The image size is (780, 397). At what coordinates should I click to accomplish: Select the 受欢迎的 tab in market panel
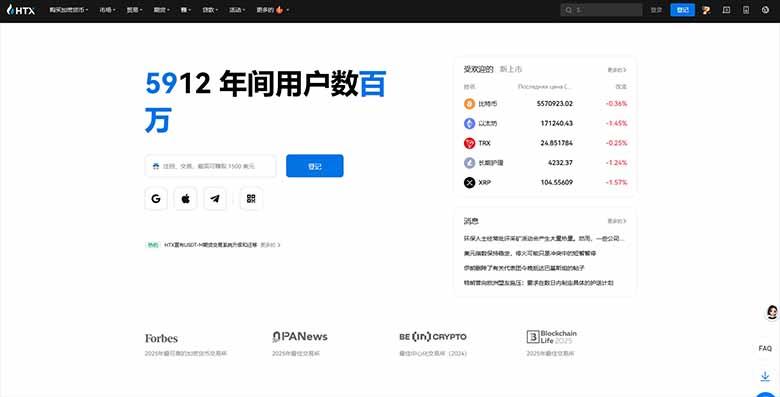[478, 69]
